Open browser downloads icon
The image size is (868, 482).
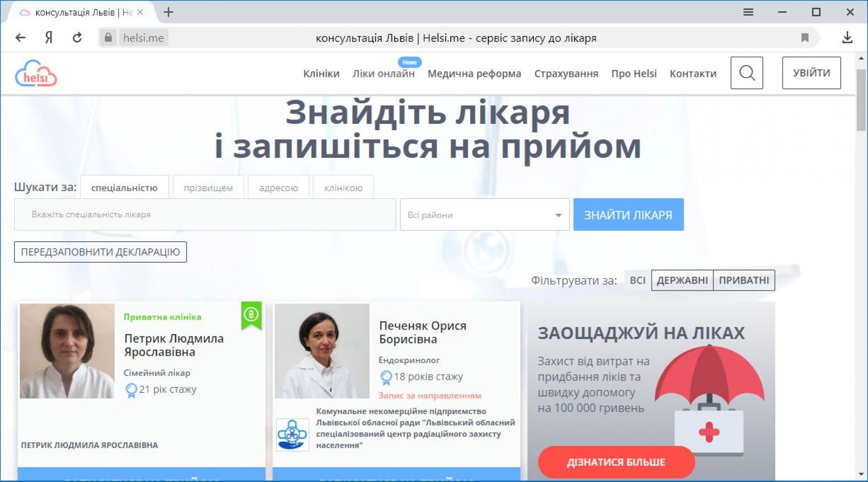[847, 38]
